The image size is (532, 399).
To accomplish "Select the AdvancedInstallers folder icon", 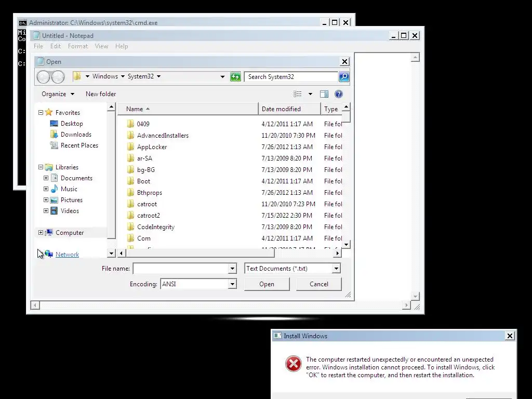I will [x=130, y=136].
